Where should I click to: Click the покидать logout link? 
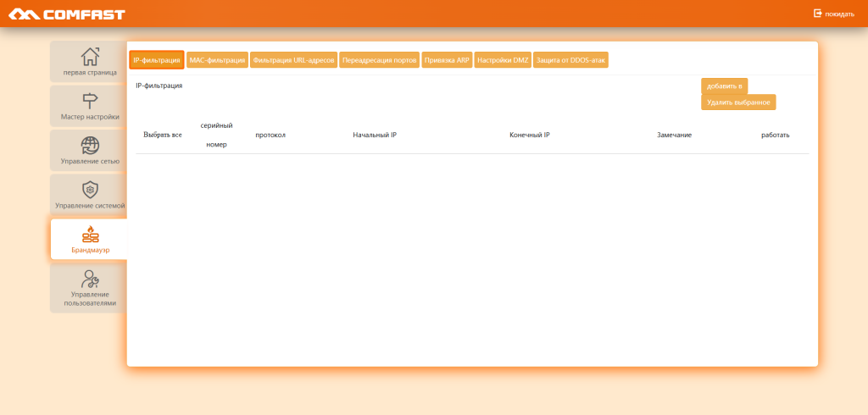839,14
